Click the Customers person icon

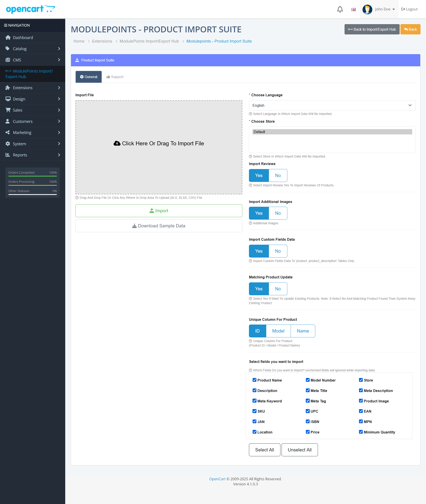(x=8, y=121)
